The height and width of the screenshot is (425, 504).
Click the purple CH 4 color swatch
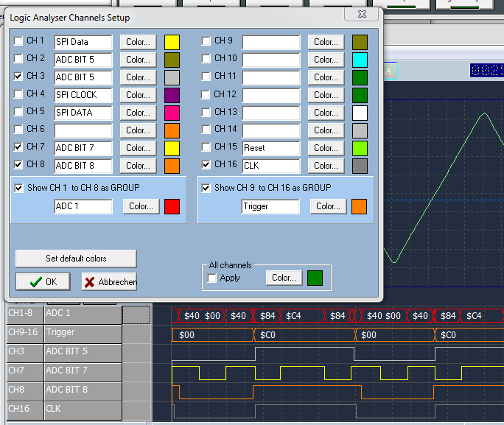point(172,96)
